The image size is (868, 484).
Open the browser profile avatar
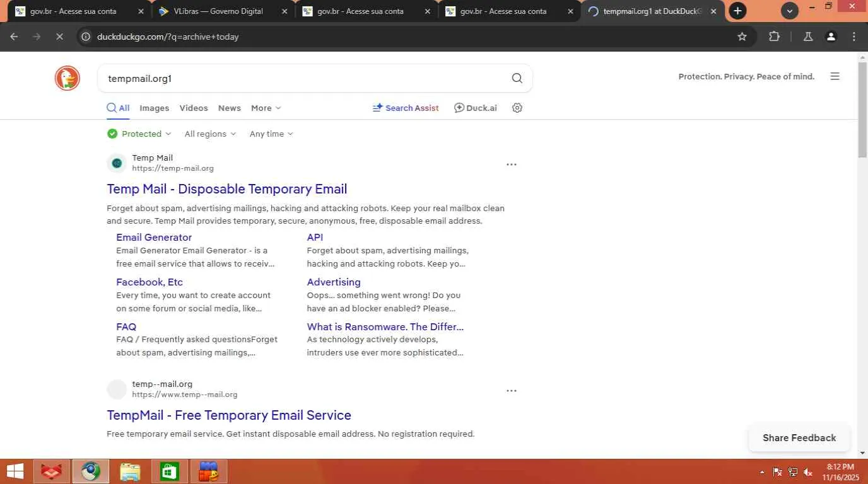831,37
